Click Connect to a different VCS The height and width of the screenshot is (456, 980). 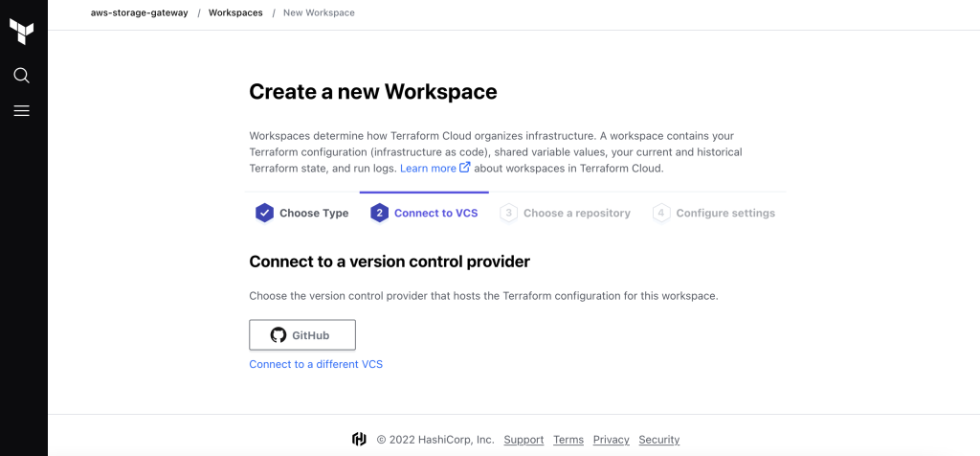coord(316,364)
